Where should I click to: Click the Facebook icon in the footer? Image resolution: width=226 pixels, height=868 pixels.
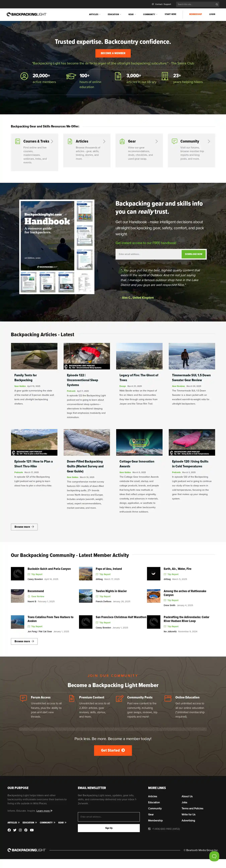tap(9, 830)
